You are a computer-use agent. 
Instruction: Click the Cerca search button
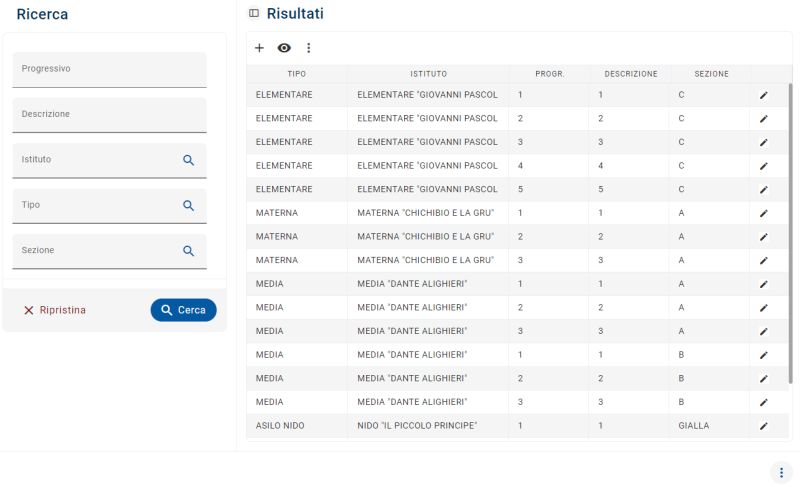(183, 310)
